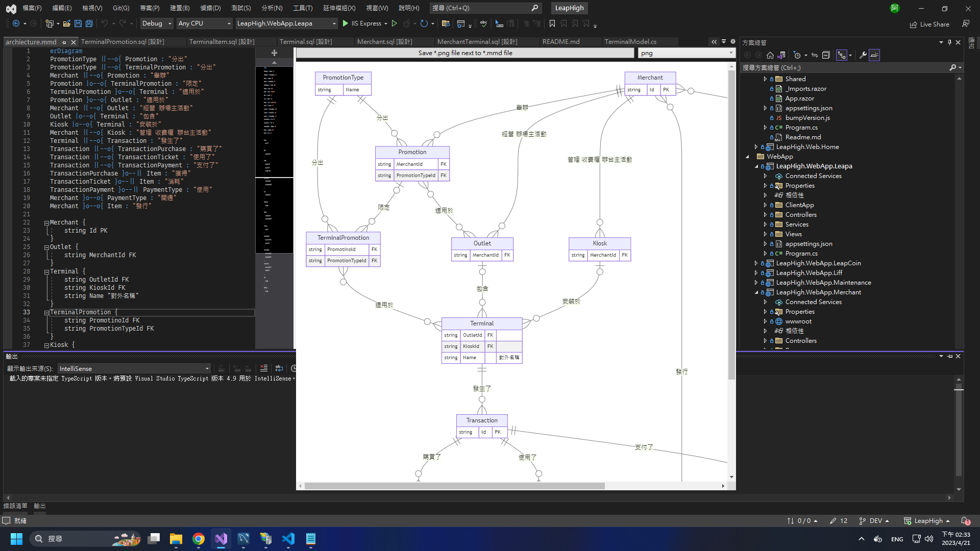Open the Debug configuration dropdown
This screenshot has height=551, width=980.
tap(157, 23)
